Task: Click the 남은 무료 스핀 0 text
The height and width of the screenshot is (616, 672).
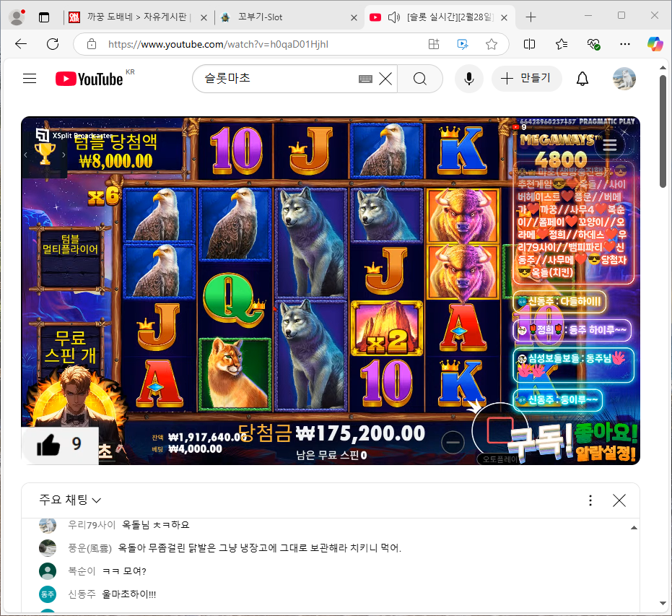Action: (331, 455)
